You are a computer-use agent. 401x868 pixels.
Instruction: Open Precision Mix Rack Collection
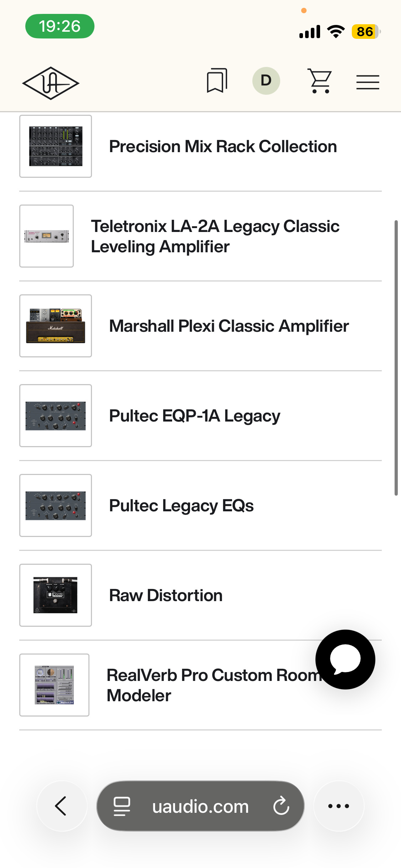200,146
